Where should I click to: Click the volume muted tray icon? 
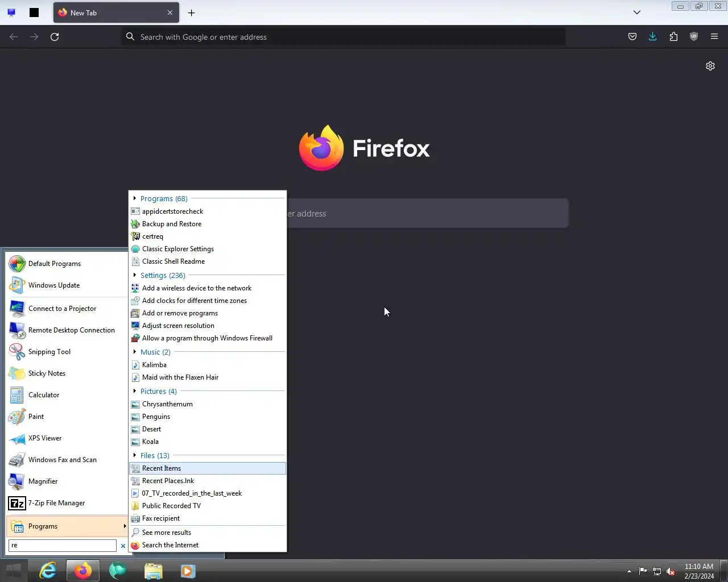[671, 571]
